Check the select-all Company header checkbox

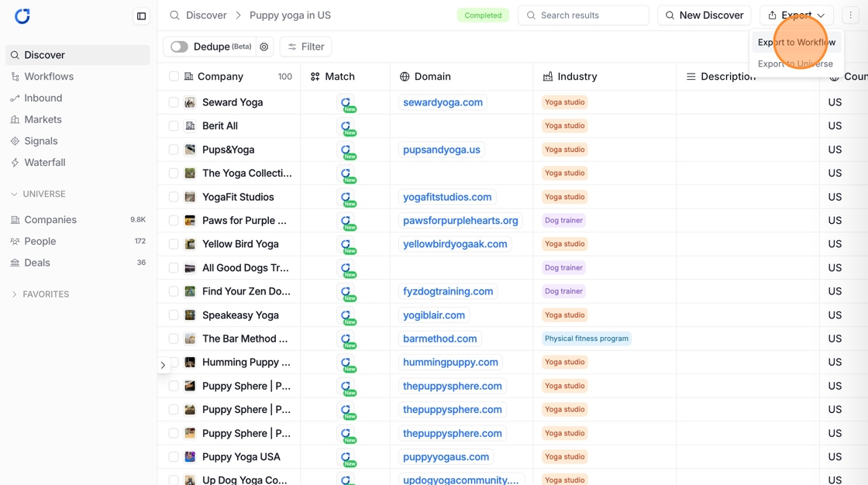174,77
